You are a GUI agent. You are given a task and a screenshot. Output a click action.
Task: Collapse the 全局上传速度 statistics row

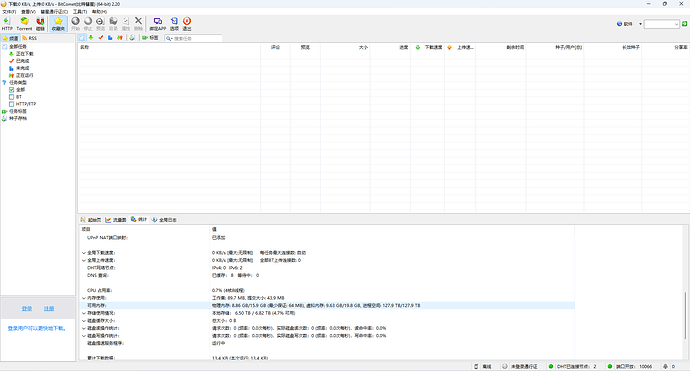[x=84, y=260]
